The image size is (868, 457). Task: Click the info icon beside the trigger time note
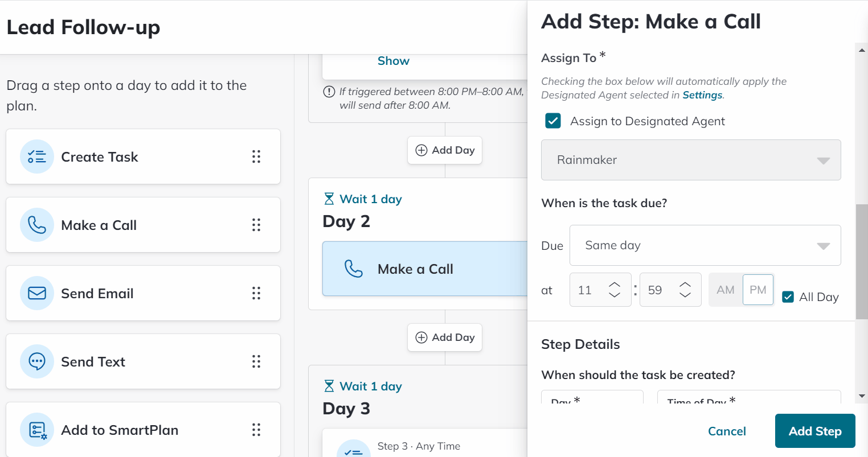[x=329, y=92]
